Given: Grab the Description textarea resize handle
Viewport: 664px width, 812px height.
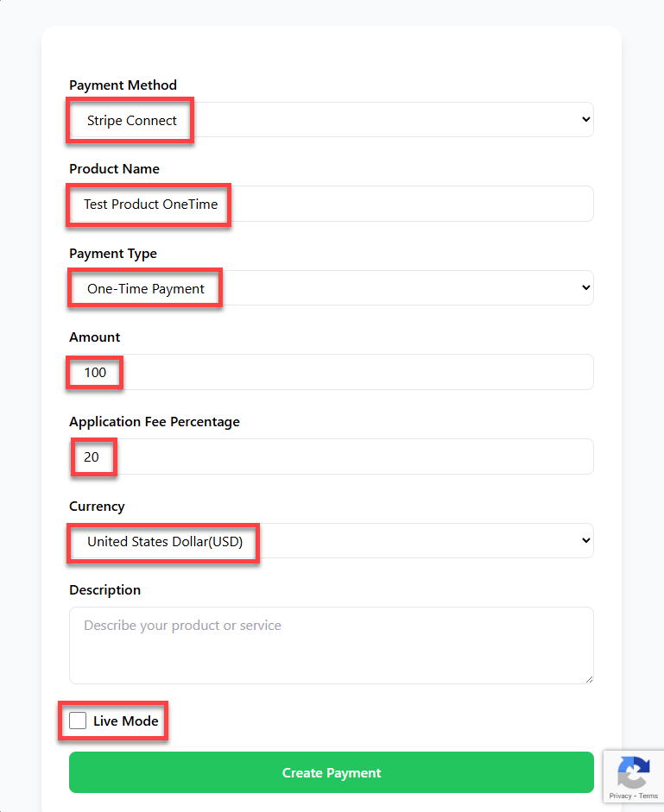Looking at the screenshot, I should [x=589, y=679].
